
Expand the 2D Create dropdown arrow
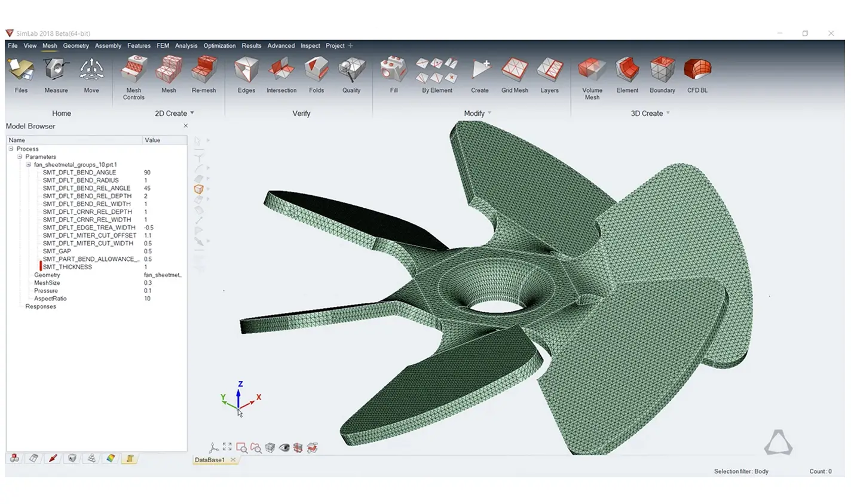[x=192, y=113]
